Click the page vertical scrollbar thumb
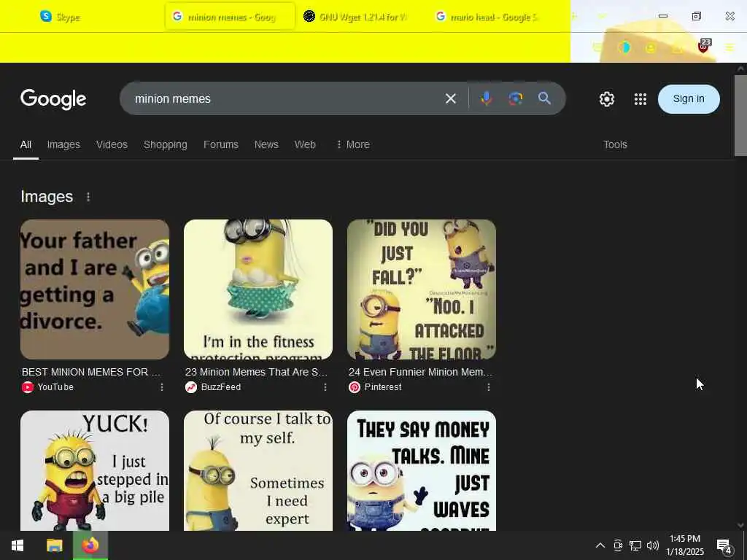This screenshot has width=747, height=560. pyautogui.click(x=740, y=115)
